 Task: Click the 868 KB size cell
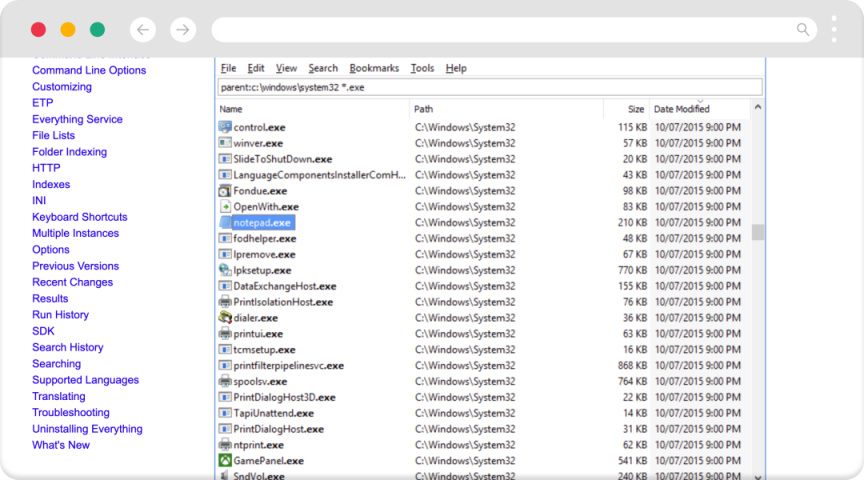coord(632,366)
